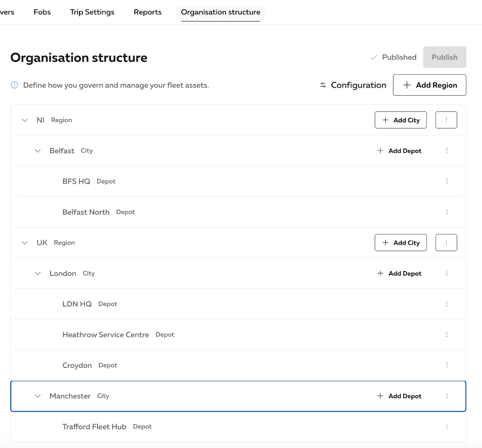Switch to the Reports tab
Image resolution: width=482 pixels, height=448 pixels.
pos(148,12)
